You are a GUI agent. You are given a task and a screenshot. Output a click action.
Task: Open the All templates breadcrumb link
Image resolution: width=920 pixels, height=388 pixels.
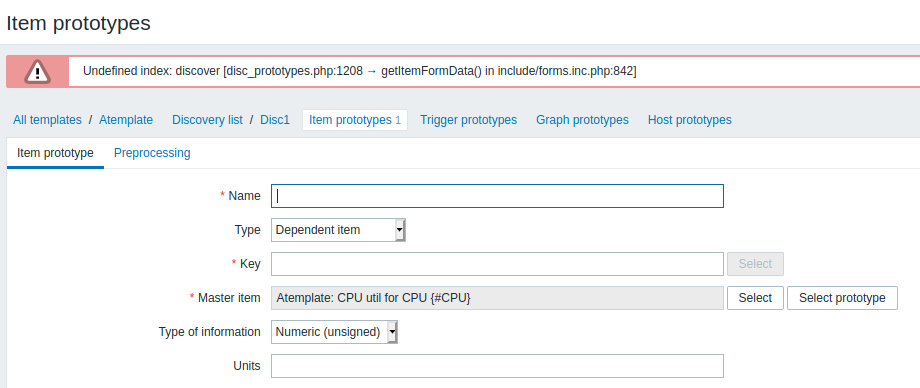point(48,120)
